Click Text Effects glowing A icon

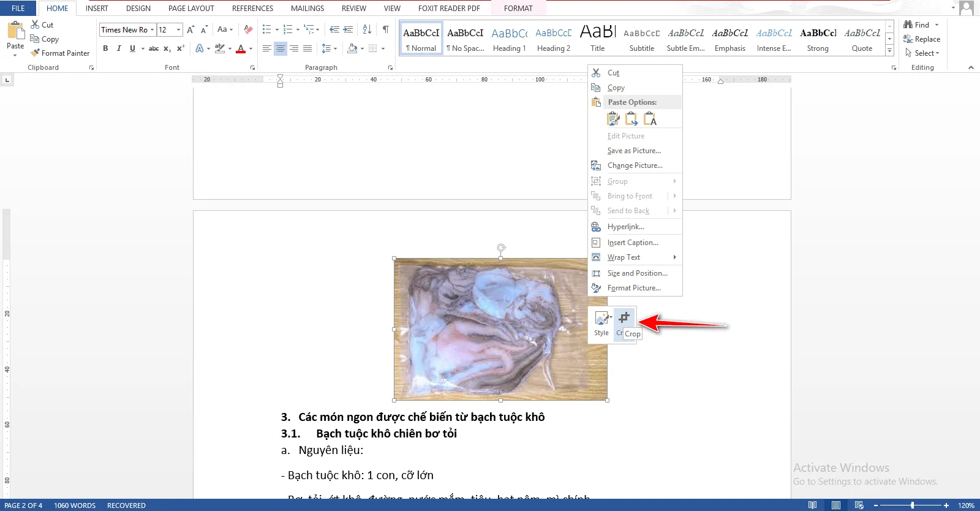[x=200, y=48]
